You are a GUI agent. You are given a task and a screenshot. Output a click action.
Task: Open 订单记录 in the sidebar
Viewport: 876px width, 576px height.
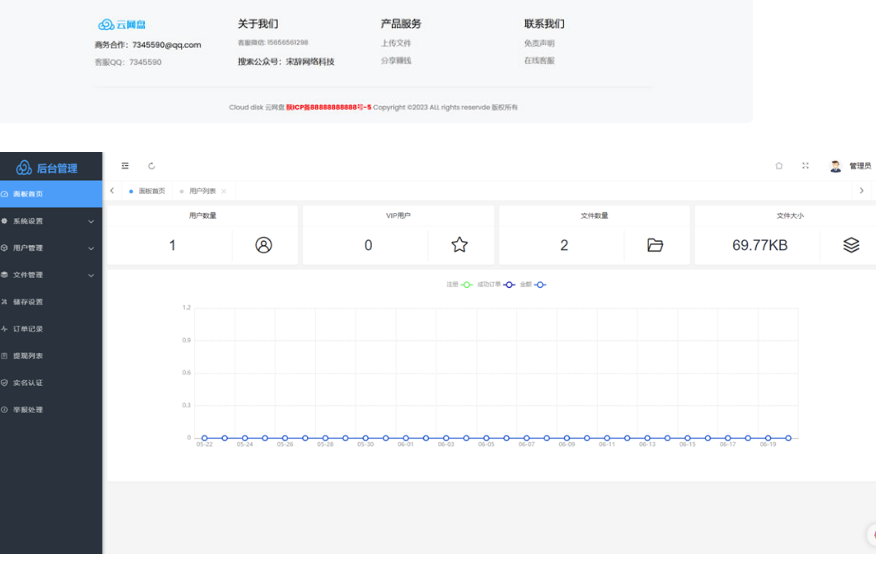(x=51, y=329)
